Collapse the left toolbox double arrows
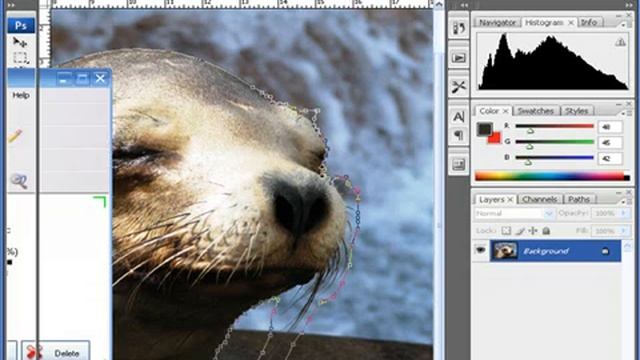Viewport: 640px width, 360px height. pyautogui.click(x=11, y=5)
